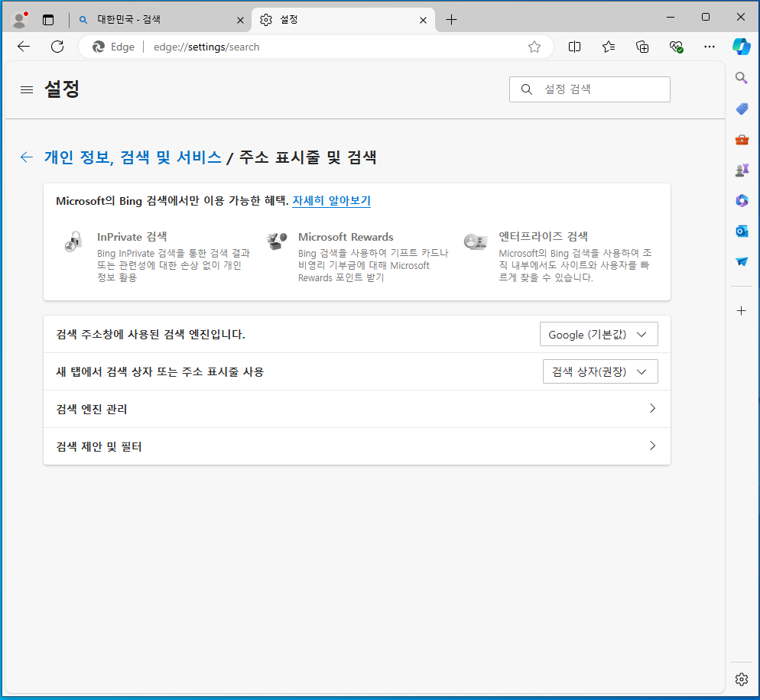The image size is (760, 700).
Task: Minimize the Edge window
Action: 671,17
